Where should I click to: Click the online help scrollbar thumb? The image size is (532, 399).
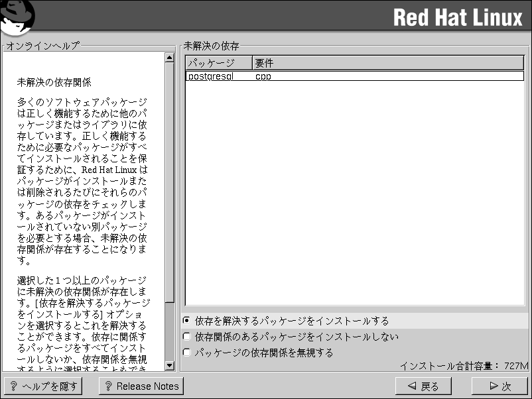(169, 182)
